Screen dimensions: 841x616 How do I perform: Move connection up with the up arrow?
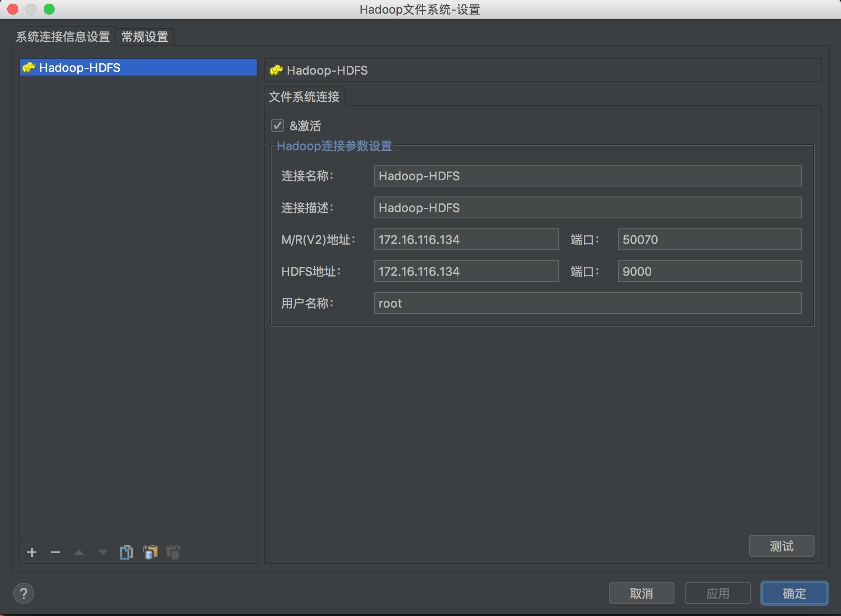(79, 552)
